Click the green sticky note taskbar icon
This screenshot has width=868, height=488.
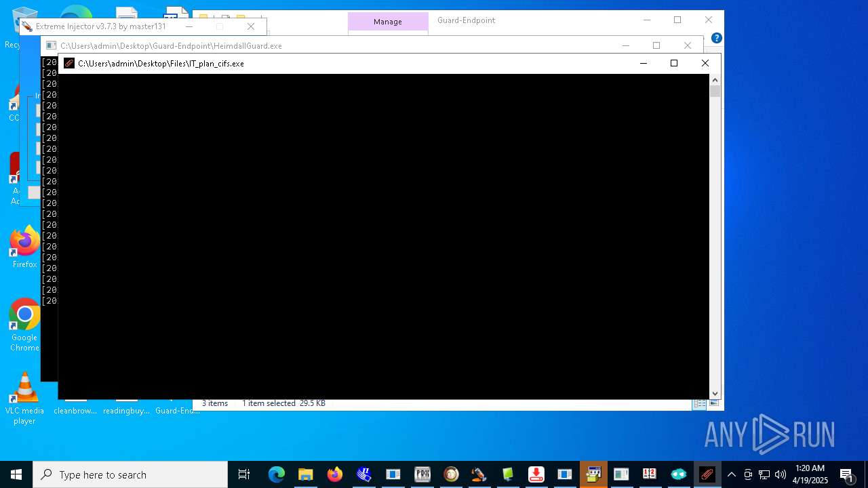coord(507,474)
